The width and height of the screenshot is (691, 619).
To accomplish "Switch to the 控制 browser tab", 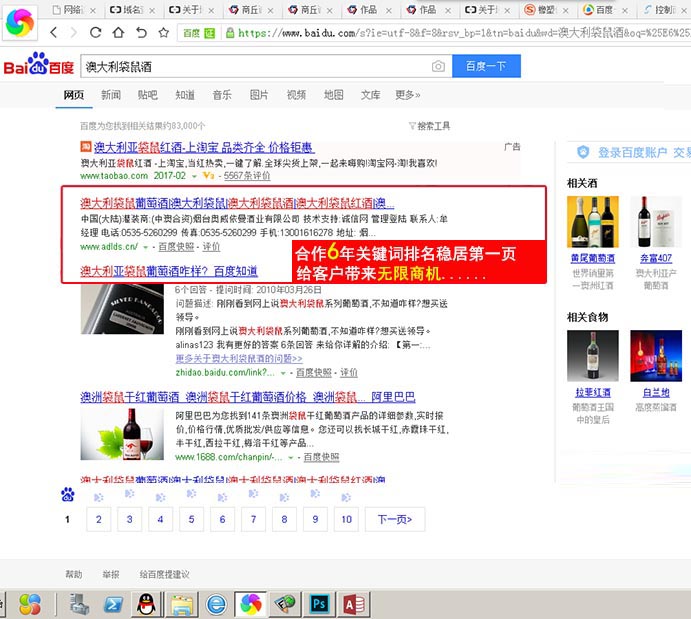I will click(665, 10).
